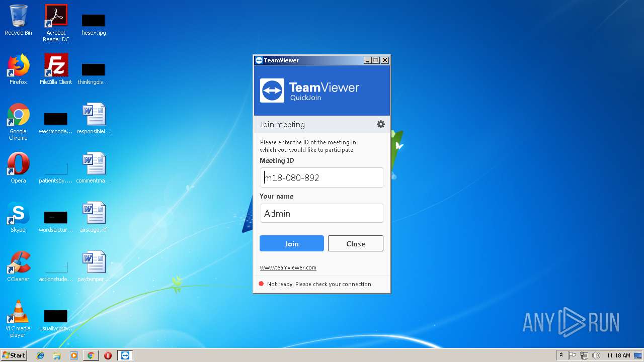Viewport: 644px width, 362px height.
Task: Show hidden system tray icons
Action: pyautogui.click(x=561, y=355)
